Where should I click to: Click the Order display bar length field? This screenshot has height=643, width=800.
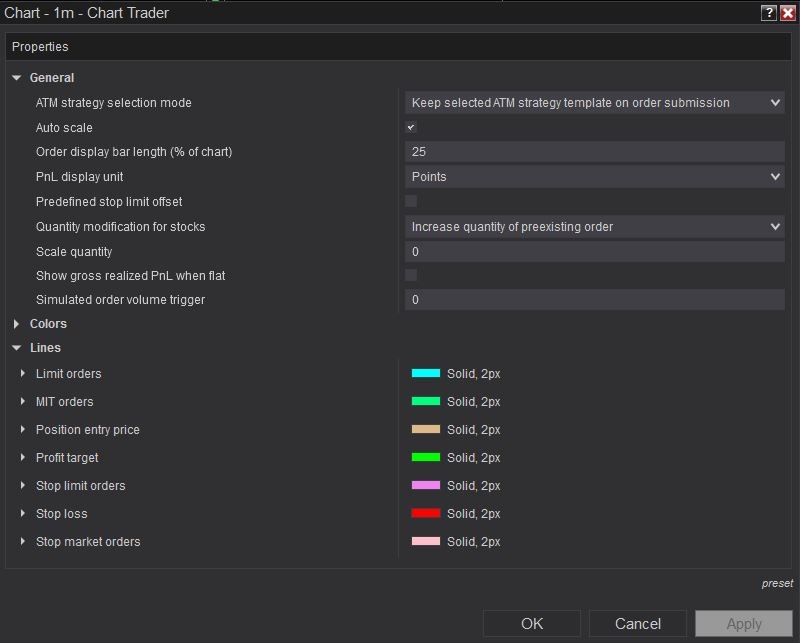pyautogui.click(x=594, y=152)
